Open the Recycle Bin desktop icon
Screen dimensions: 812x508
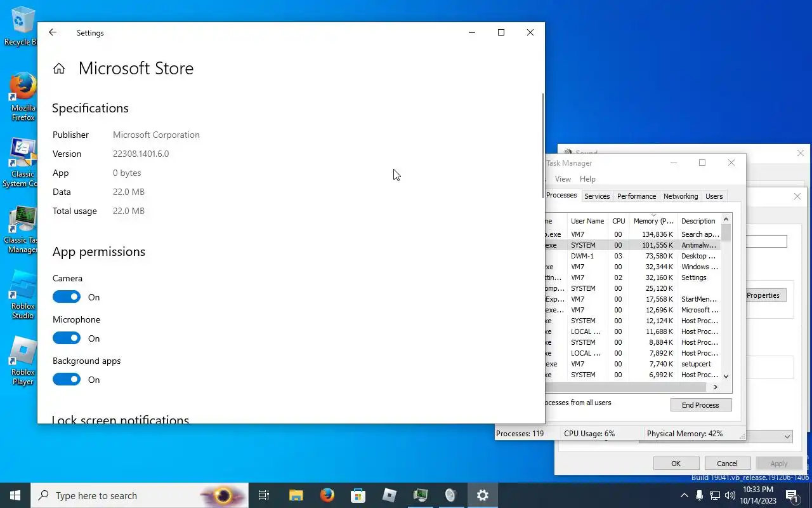click(22, 27)
